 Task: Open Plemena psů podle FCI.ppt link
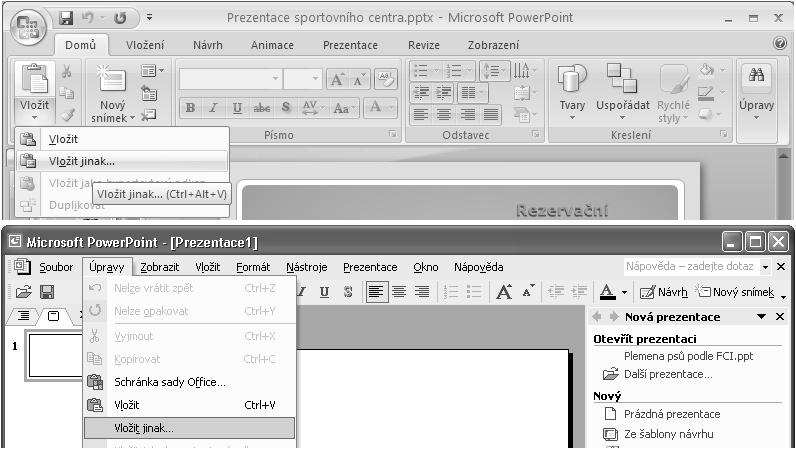688,356
